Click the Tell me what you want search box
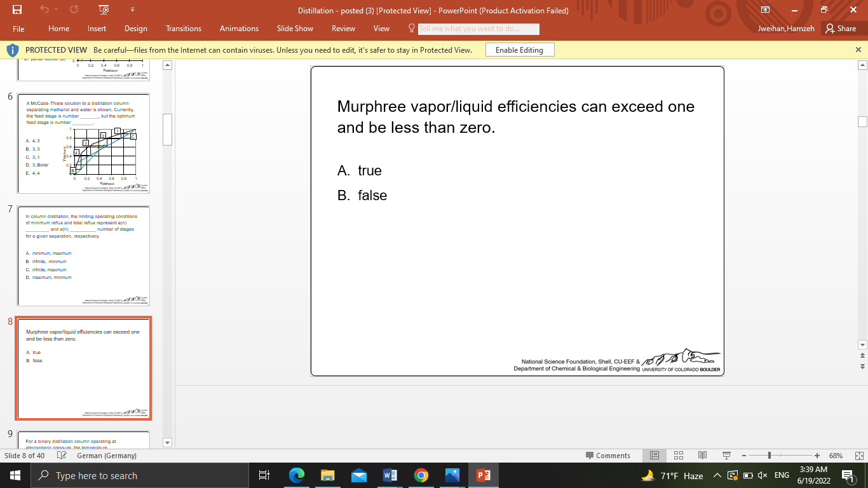This screenshot has height=488, width=868. [x=478, y=29]
